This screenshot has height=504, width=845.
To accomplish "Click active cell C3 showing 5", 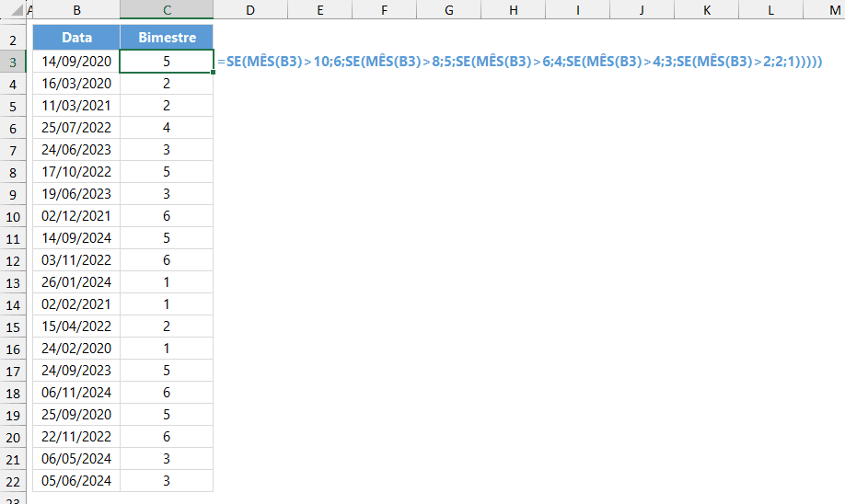I will pos(167,62).
